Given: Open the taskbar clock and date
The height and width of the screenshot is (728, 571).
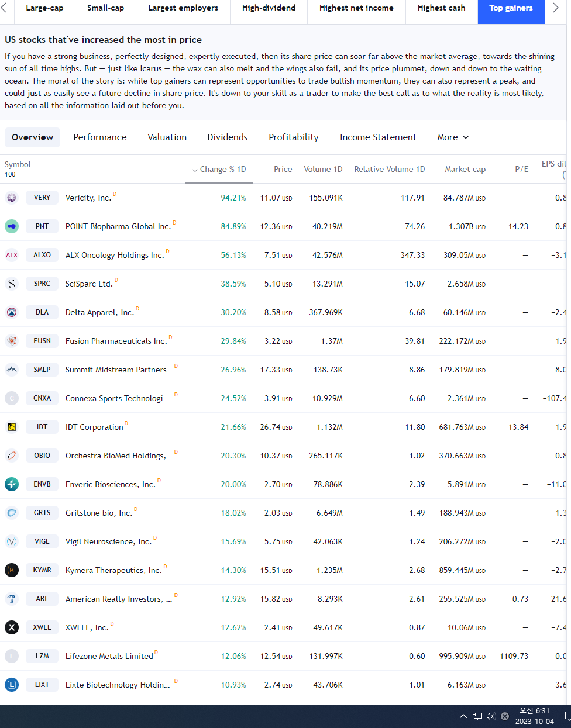Looking at the screenshot, I should 534,716.
